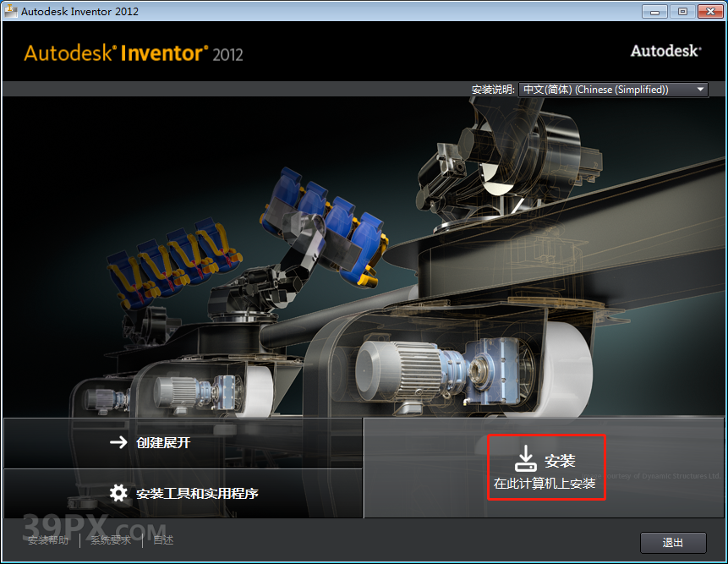The height and width of the screenshot is (564, 728).
Task: View 系统要求 system requirements
Action: (110, 540)
